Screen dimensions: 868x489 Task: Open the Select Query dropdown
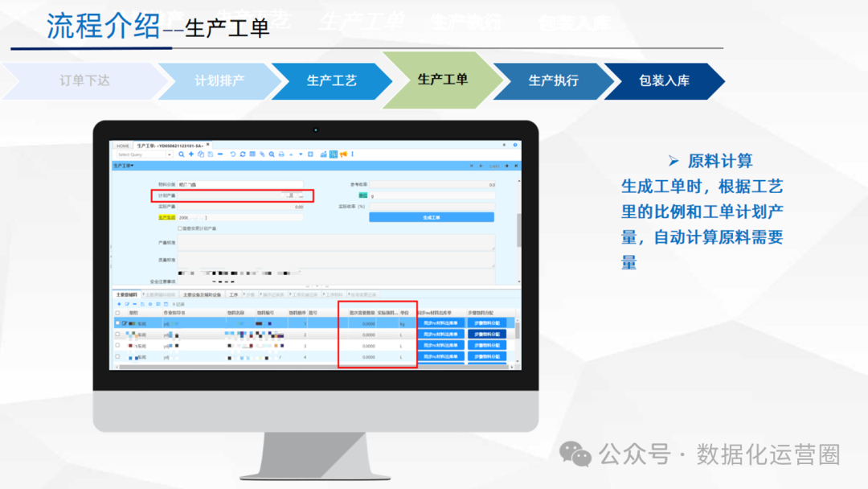[x=170, y=154]
